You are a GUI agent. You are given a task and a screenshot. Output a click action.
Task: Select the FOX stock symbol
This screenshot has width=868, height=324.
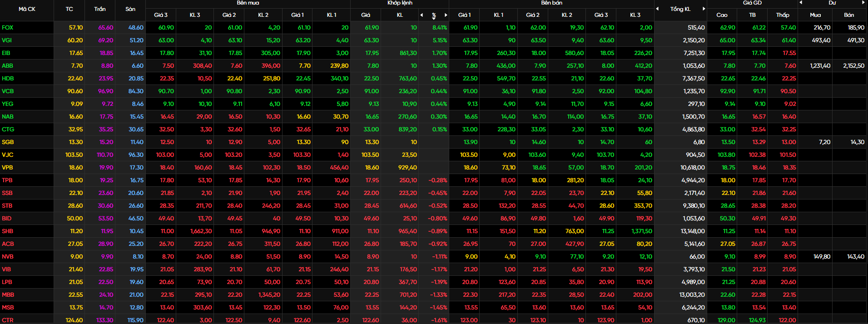pyautogui.click(x=8, y=28)
